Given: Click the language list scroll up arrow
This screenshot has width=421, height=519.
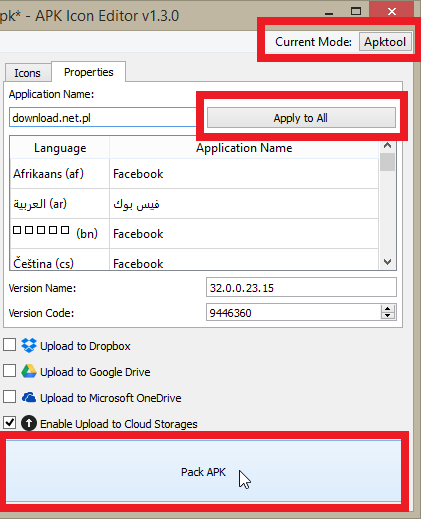Looking at the screenshot, I should tap(387, 145).
